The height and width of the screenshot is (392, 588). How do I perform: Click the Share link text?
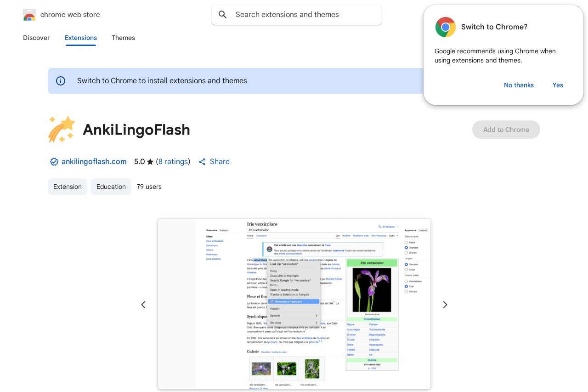[x=220, y=162]
